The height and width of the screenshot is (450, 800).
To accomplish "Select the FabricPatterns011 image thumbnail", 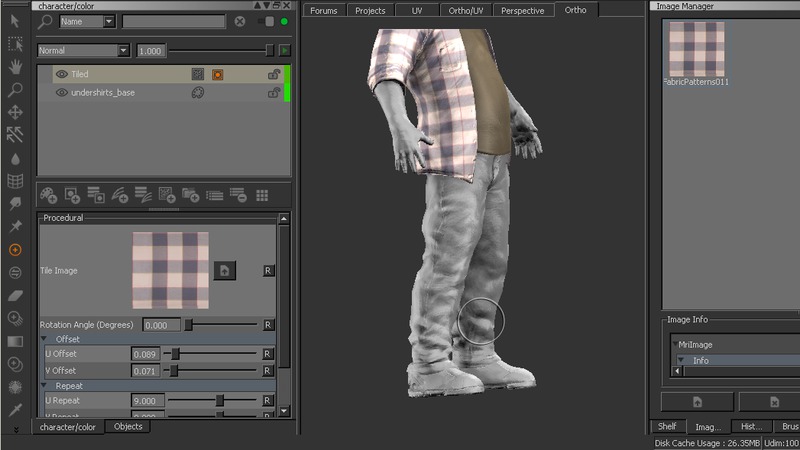I will 696,48.
